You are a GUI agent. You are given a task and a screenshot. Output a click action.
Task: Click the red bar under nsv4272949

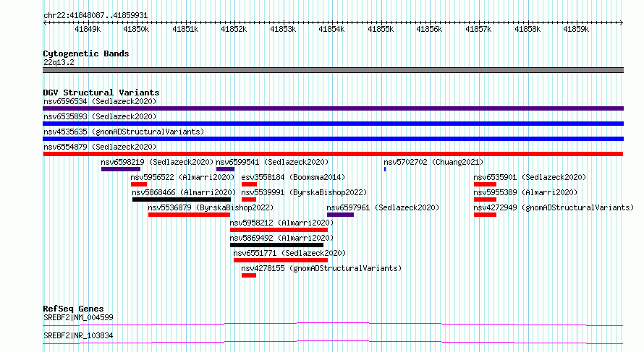[485, 215]
